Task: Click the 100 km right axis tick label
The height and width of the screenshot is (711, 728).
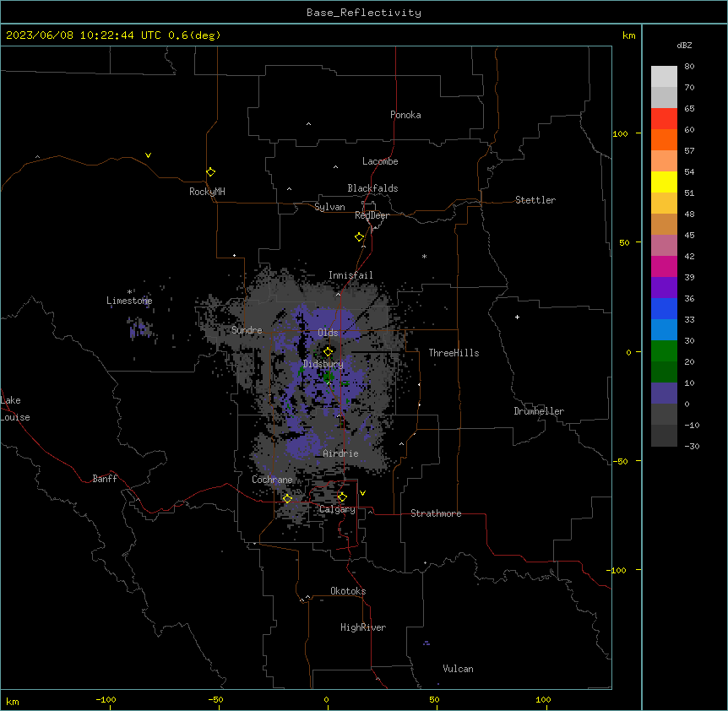Action: coord(620,133)
